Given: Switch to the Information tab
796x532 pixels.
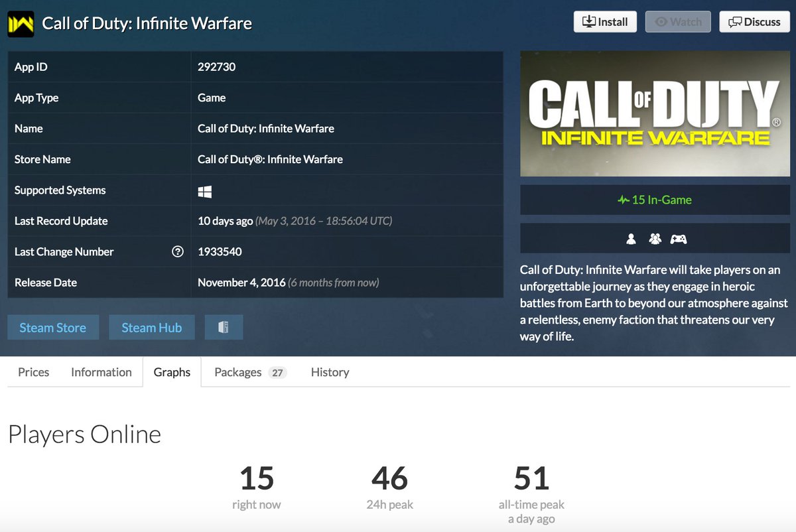Looking at the screenshot, I should coord(101,372).
